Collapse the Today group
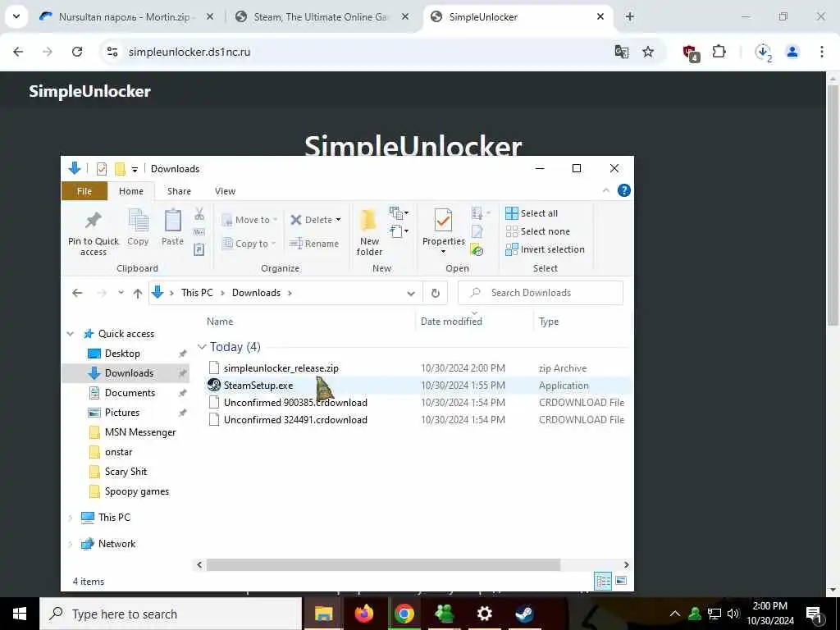Viewport: 840px width, 630px height. click(x=202, y=347)
